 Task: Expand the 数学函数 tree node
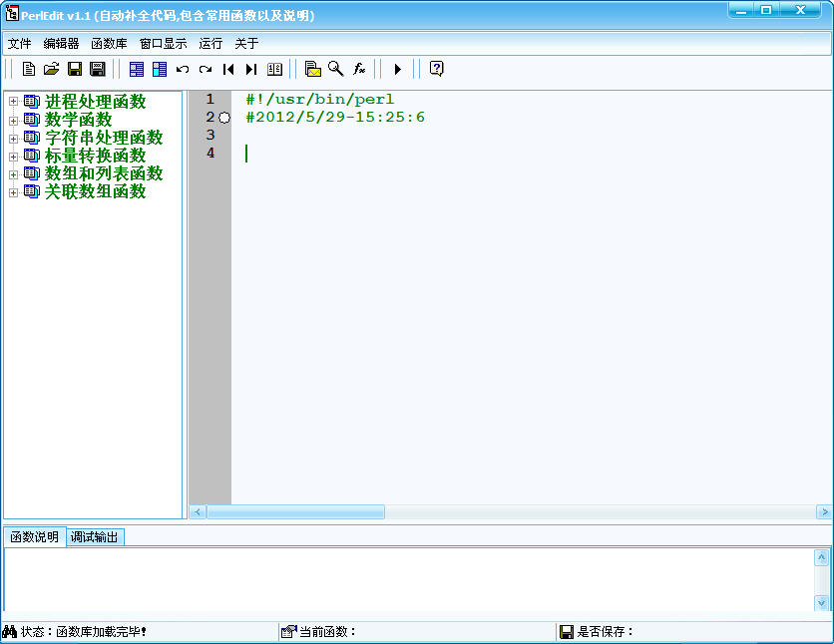point(13,120)
